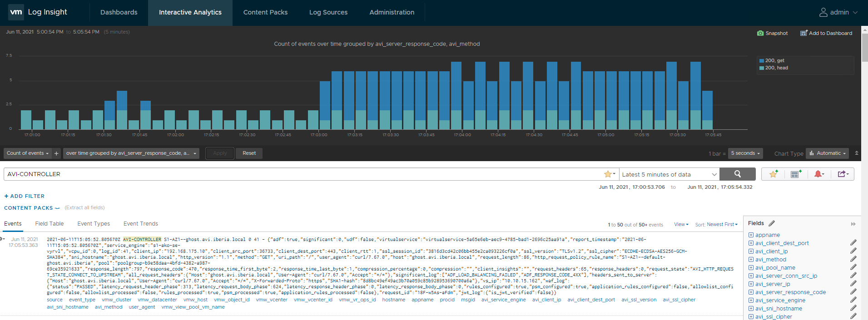
Task: Switch to Event Trends tab
Action: click(x=141, y=224)
